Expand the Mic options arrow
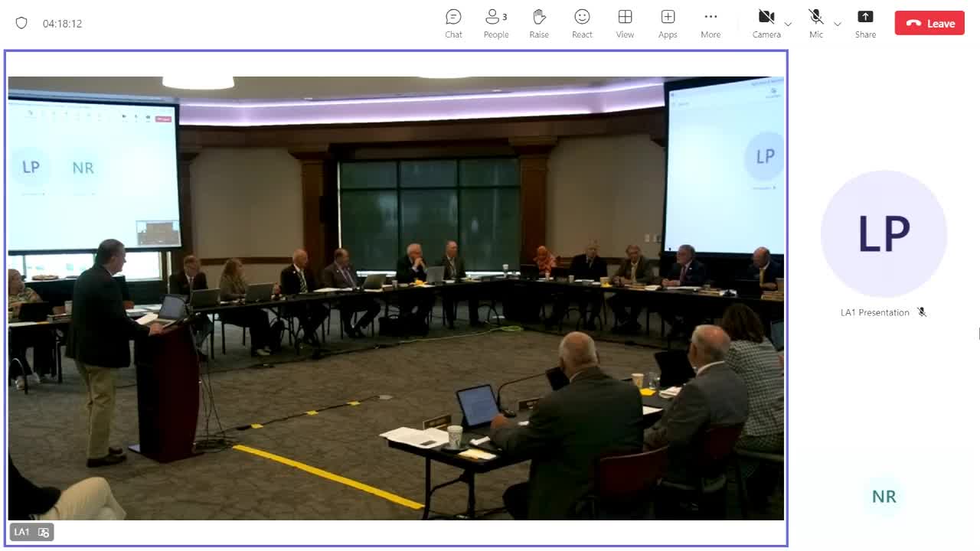 pyautogui.click(x=838, y=24)
